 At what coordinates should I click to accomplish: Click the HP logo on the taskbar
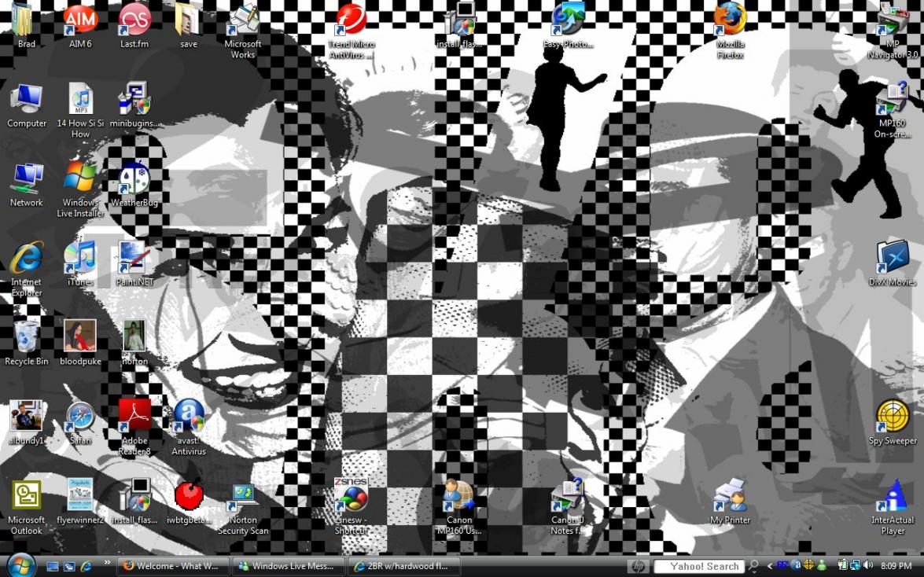coord(638,567)
